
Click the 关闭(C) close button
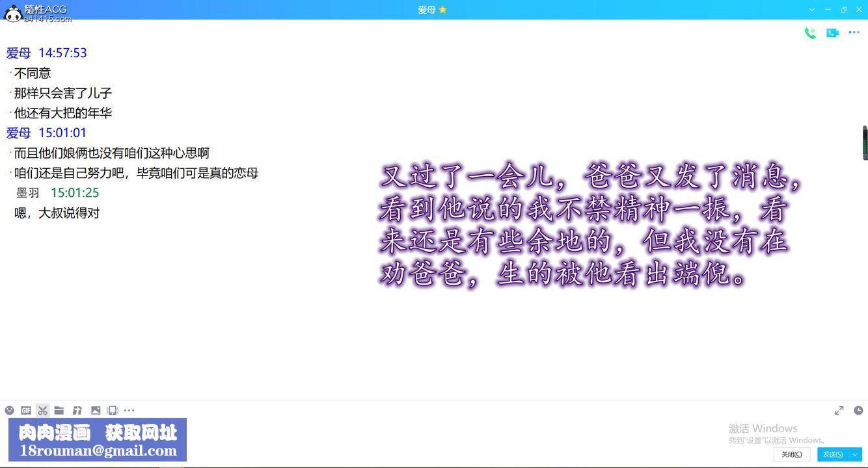click(x=791, y=454)
